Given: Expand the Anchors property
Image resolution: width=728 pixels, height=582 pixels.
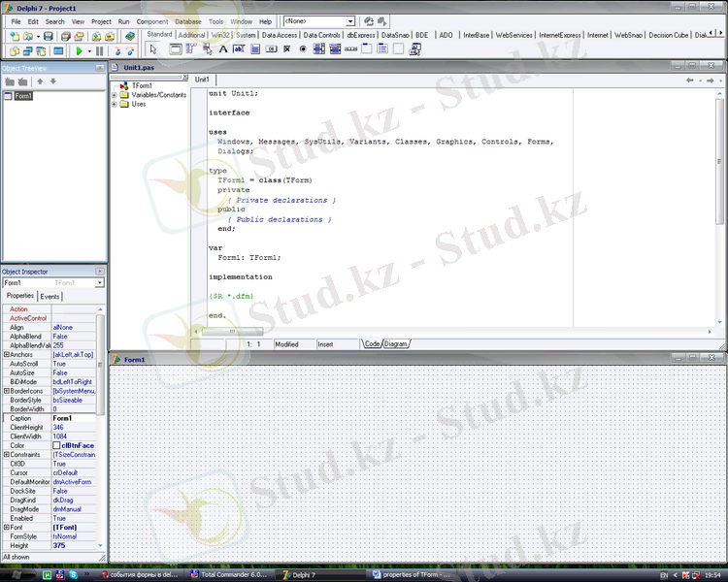Looking at the screenshot, I should [x=7, y=355].
